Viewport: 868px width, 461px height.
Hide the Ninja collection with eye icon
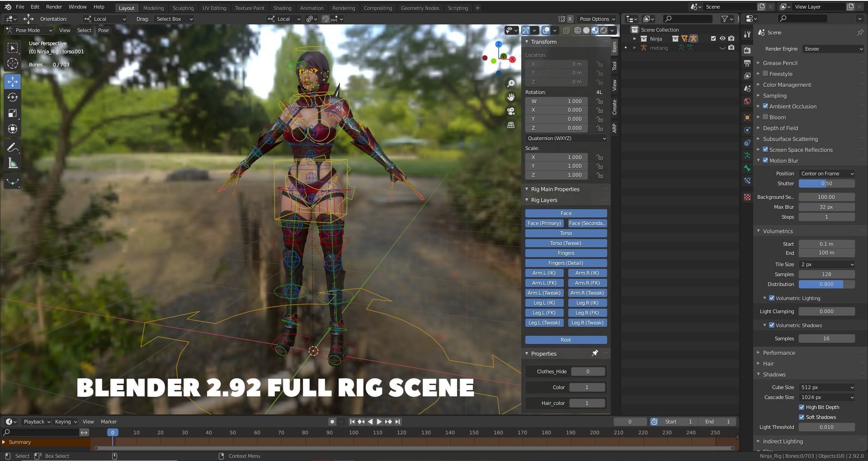point(722,38)
